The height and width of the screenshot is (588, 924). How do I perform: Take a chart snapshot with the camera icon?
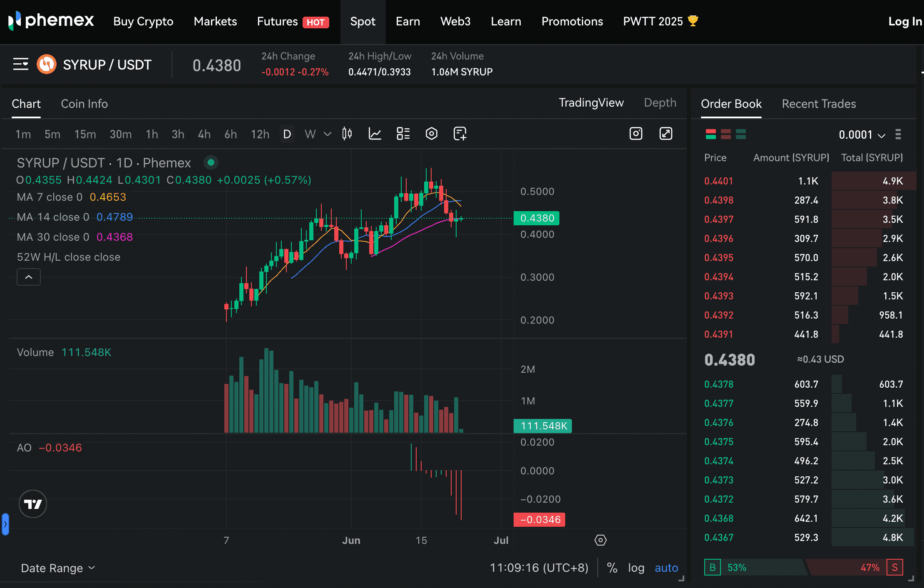[636, 134]
